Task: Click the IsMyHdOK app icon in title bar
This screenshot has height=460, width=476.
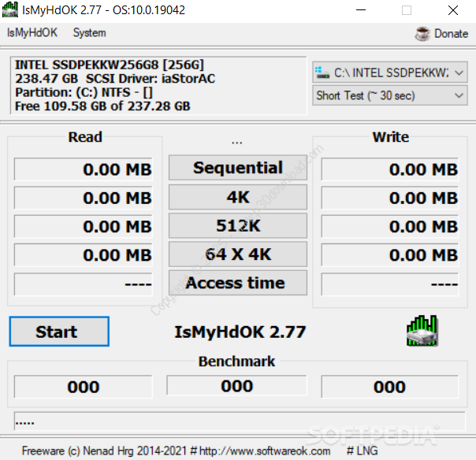Action: pos(10,11)
